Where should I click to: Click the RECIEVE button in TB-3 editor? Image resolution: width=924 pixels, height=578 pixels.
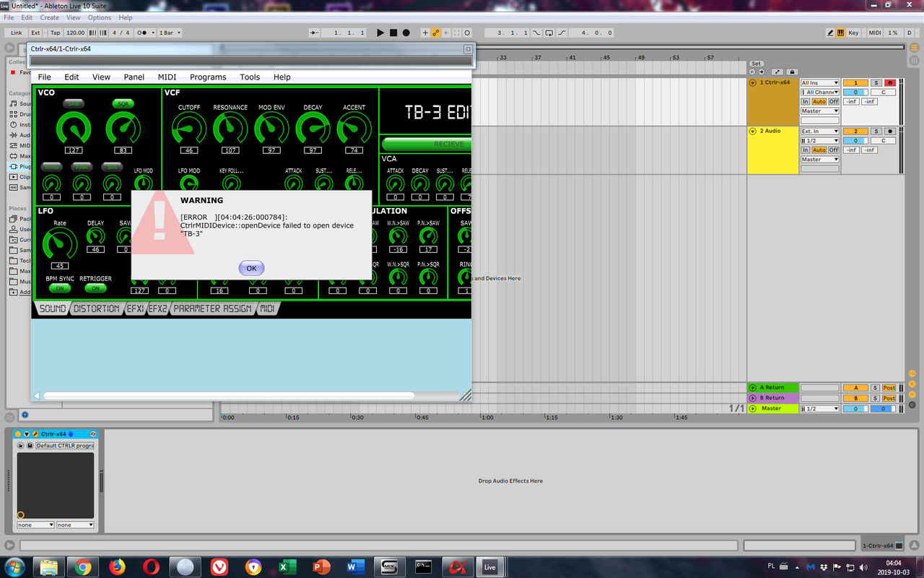pyautogui.click(x=427, y=144)
